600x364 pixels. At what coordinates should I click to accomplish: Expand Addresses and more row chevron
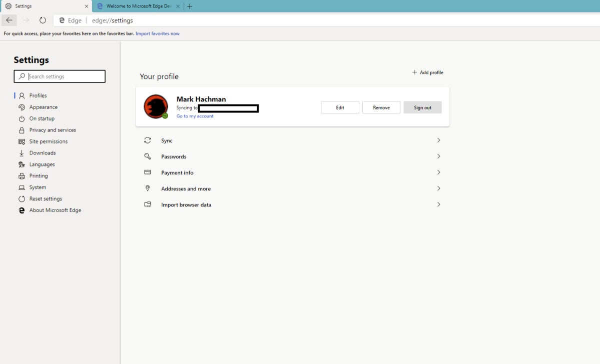pyautogui.click(x=438, y=188)
